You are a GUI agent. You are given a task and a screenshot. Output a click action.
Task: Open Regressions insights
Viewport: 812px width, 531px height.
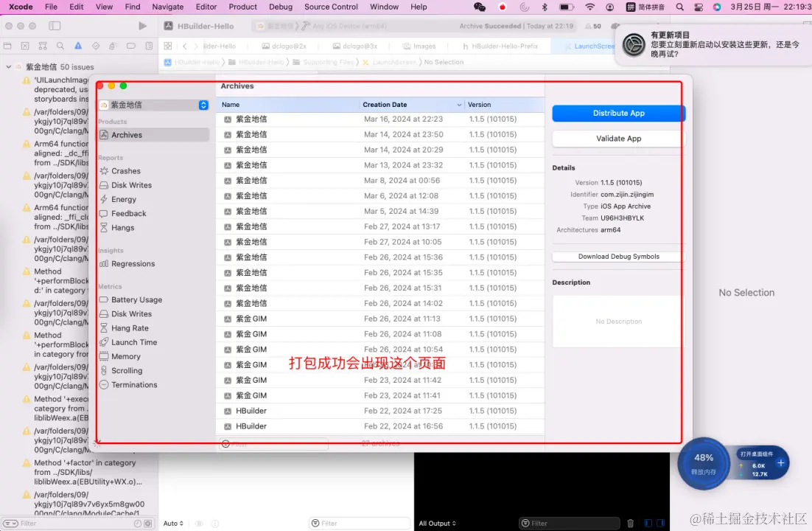point(133,263)
